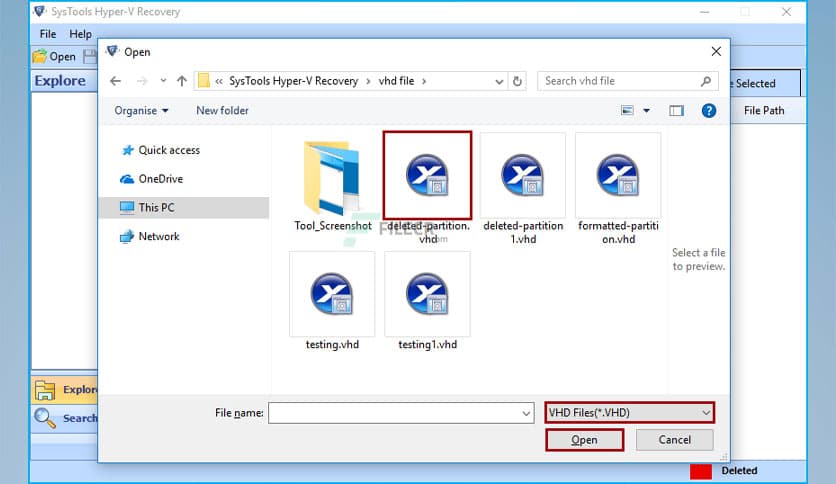Viewport: 836px width, 484px height.
Task: Change view using the view icon
Action: tap(628, 110)
